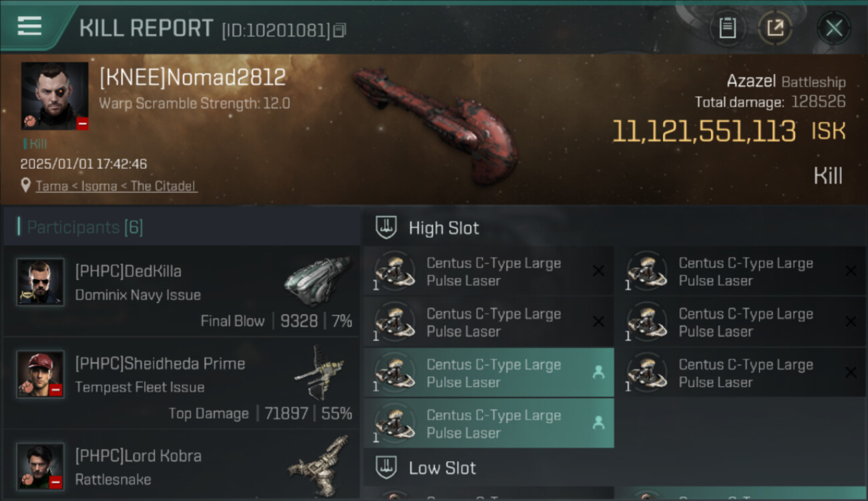868x501 pixels.
Task: Close the kill report window
Action: (834, 28)
